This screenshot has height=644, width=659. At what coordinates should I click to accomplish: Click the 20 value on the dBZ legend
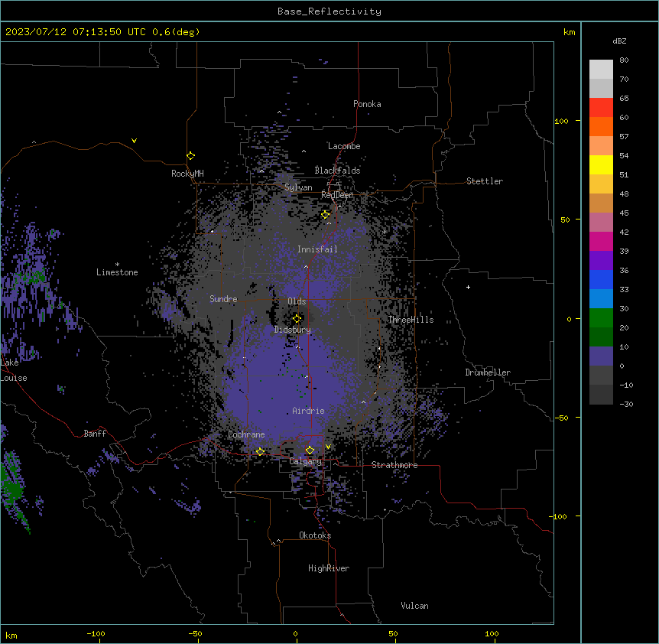[x=624, y=327]
